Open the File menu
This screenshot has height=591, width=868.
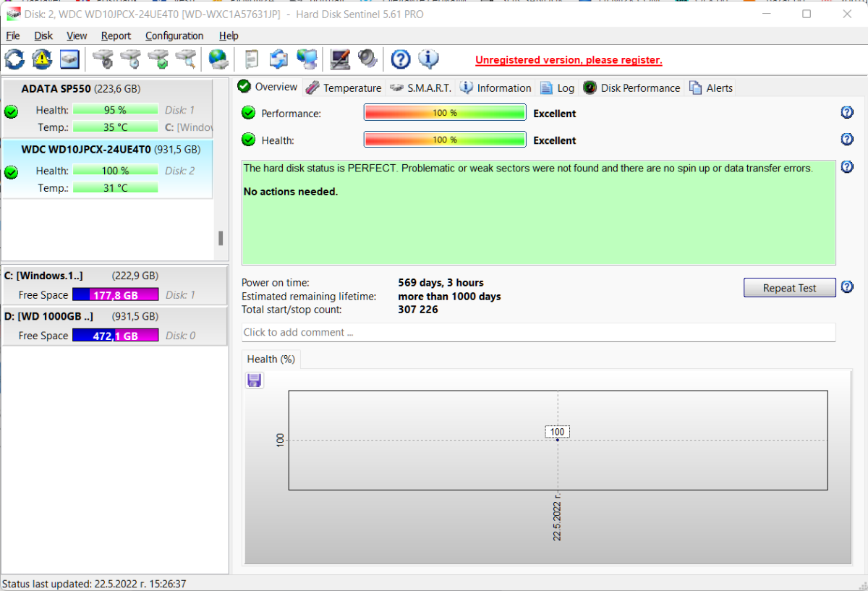point(13,35)
